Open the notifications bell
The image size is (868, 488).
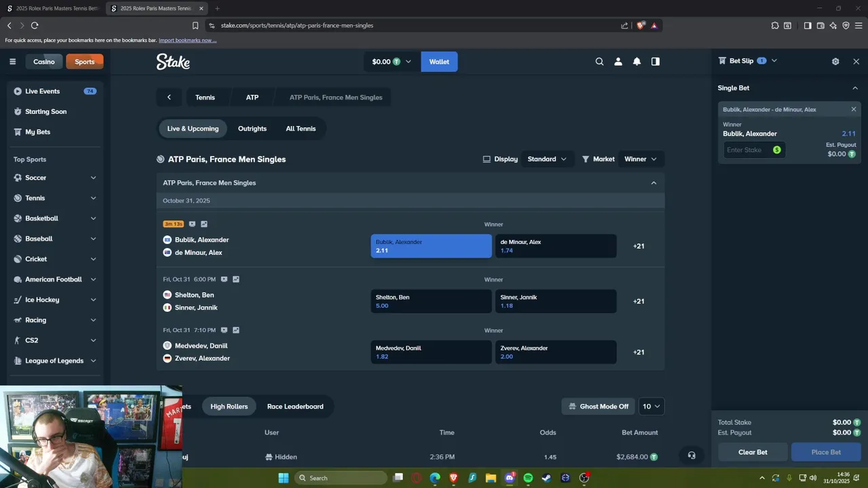coord(637,62)
